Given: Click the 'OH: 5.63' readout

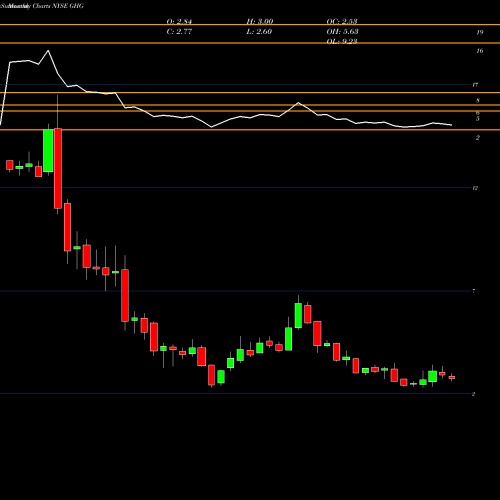Looking at the screenshot, I should click(342, 31).
